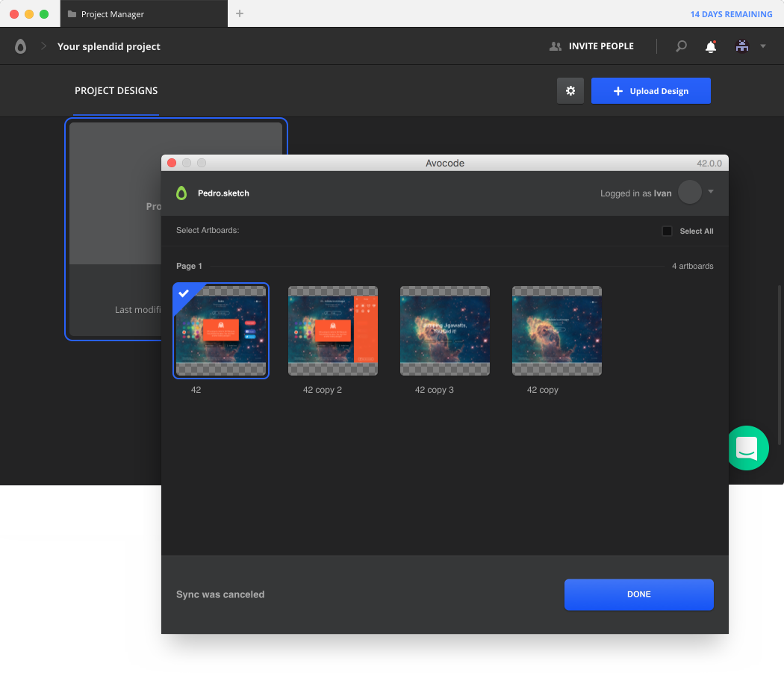
Task: Click the '42 copy 3' artboard label
Action: pyautogui.click(x=435, y=390)
